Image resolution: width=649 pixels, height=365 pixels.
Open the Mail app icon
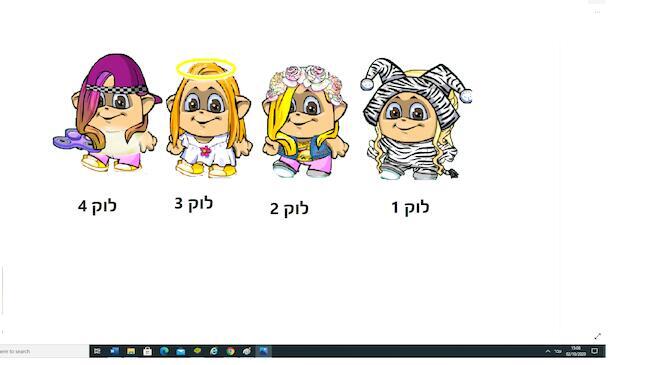180,351
